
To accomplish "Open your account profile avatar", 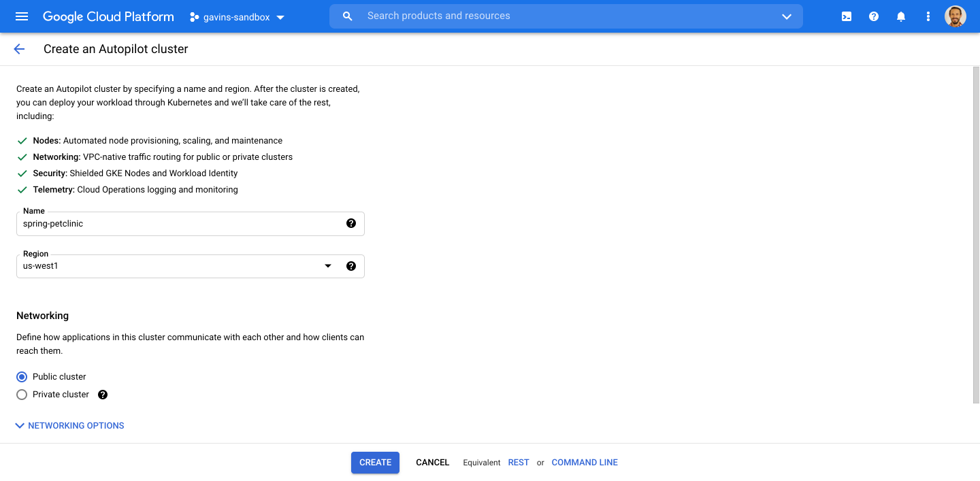I will tap(955, 16).
